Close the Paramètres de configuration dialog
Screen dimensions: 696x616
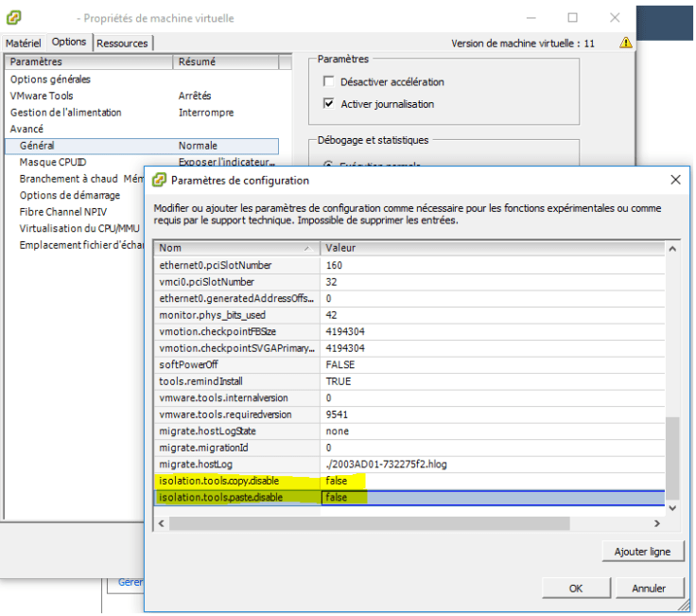(675, 180)
